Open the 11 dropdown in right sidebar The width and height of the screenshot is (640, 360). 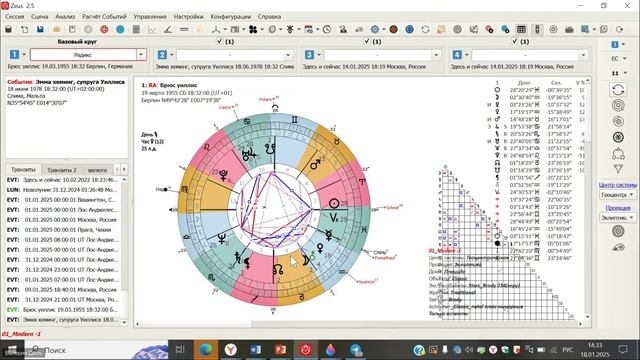point(619,73)
